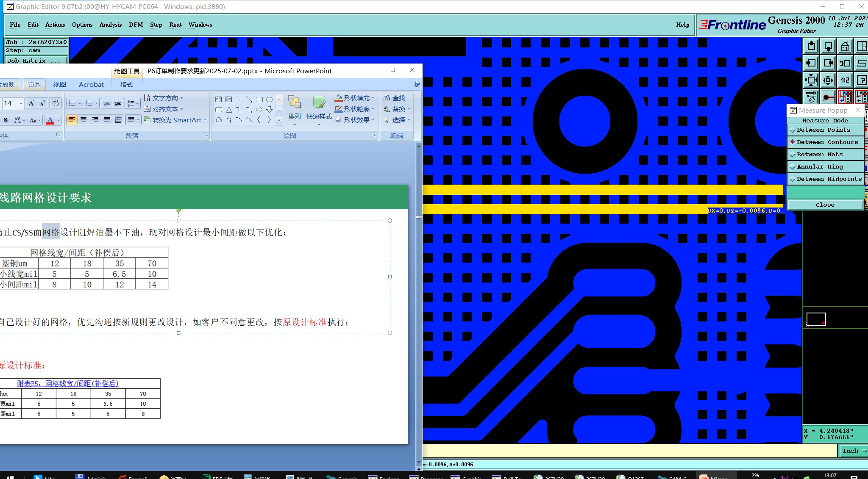868x479 pixels.
Task: Open the DFM menu
Action: point(136,25)
